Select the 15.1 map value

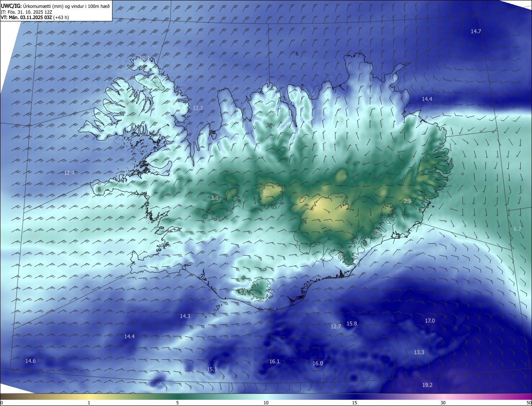pos(212,369)
